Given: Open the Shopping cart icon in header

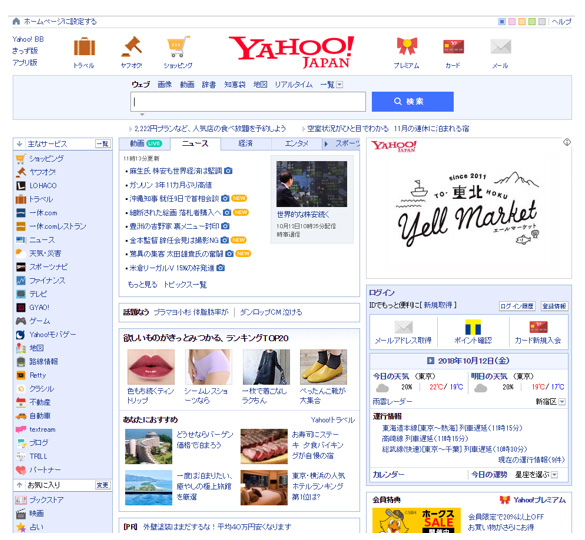Looking at the screenshot, I should pos(178,47).
